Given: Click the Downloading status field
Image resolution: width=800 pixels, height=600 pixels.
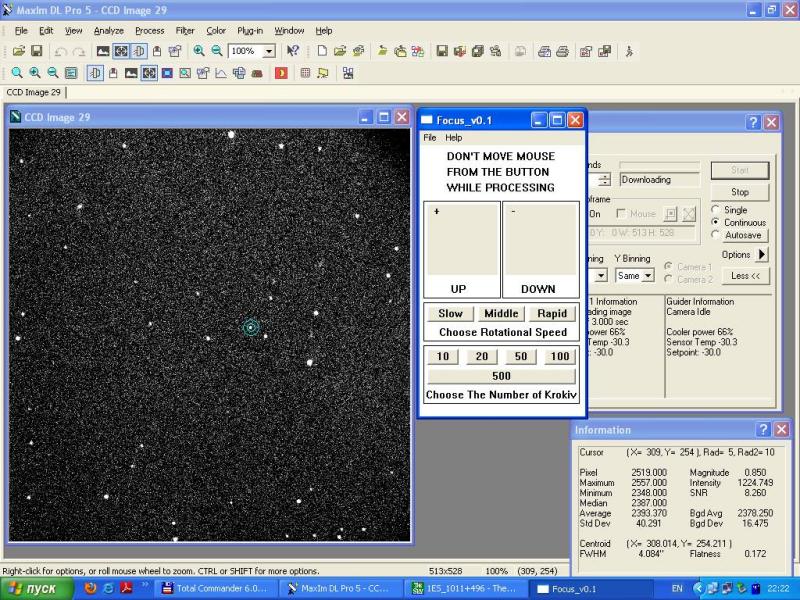Looking at the screenshot, I should point(659,180).
